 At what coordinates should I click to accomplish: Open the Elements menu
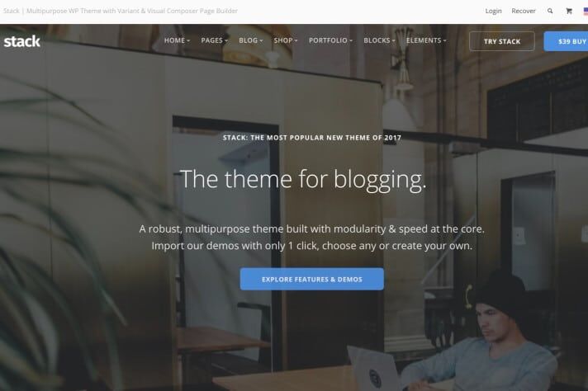(426, 40)
